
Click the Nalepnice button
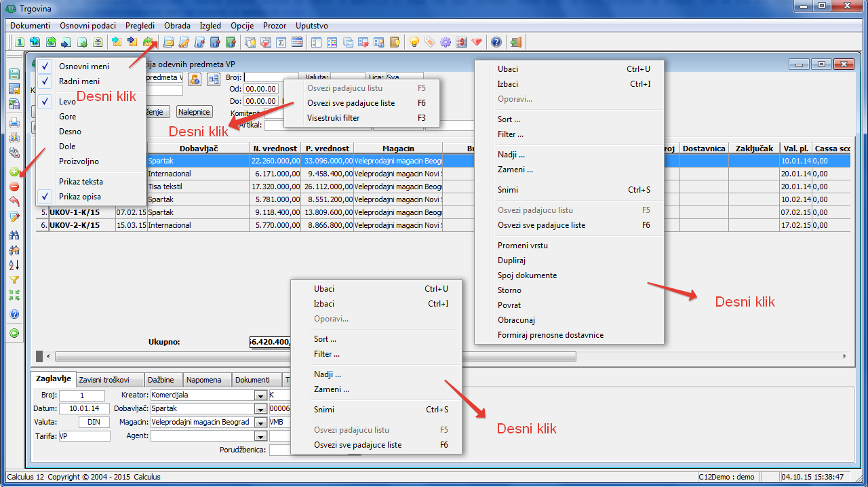[195, 112]
